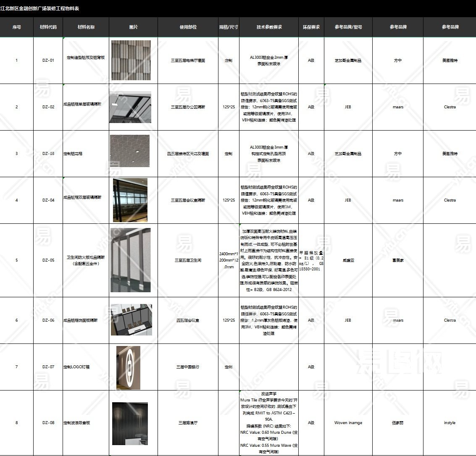Select the 威盛亚 brand cell
476x456 pixels.
coord(348,260)
